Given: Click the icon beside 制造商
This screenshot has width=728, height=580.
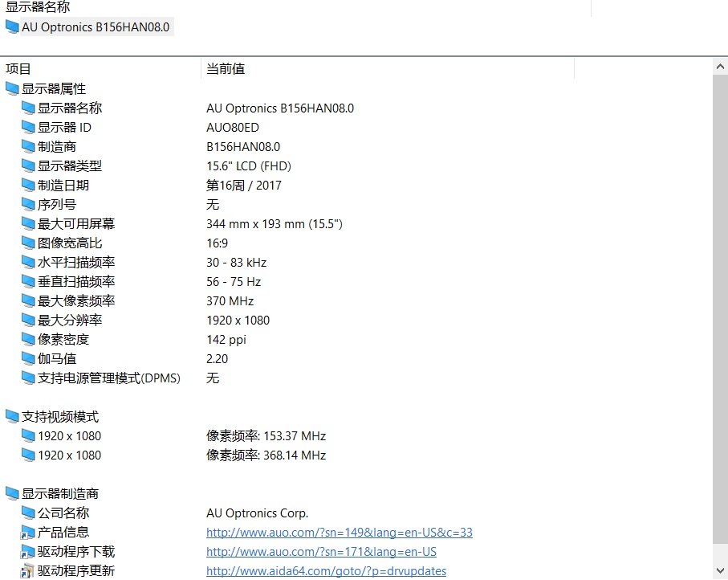Looking at the screenshot, I should [x=30, y=146].
